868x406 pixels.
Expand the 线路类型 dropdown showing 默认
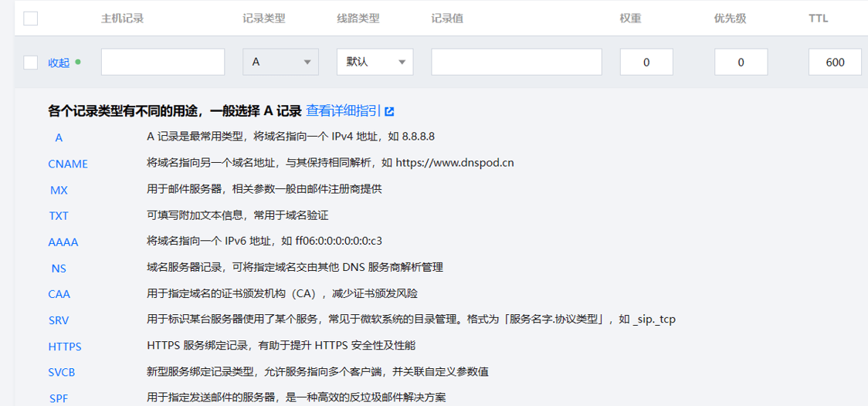pos(375,62)
